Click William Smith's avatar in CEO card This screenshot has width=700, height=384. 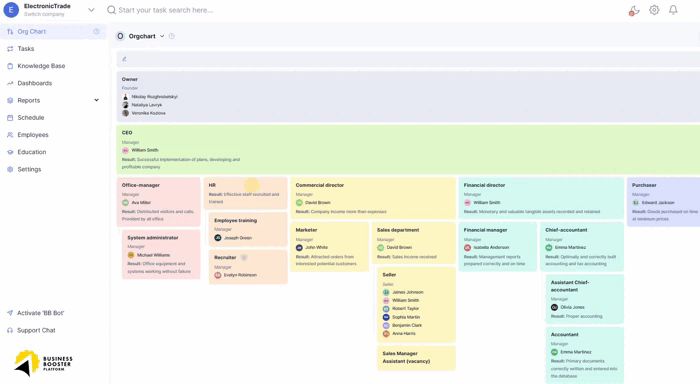pyautogui.click(x=125, y=150)
